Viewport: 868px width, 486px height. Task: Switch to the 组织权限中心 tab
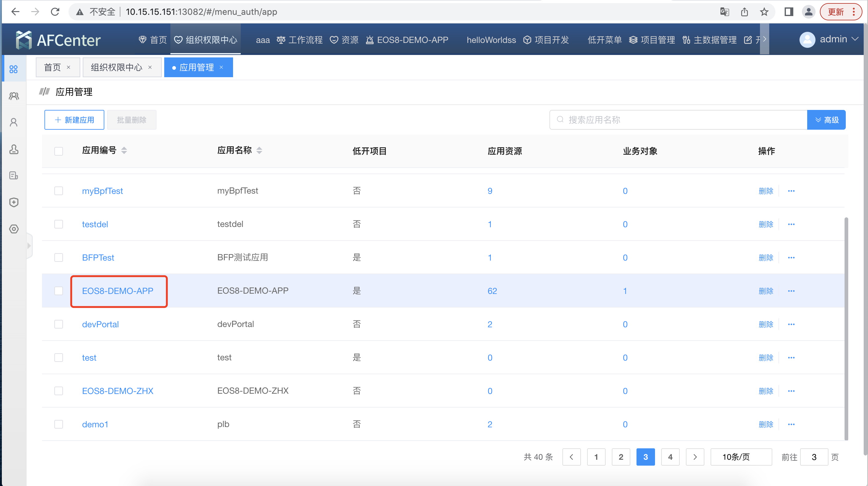click(116, 67)
